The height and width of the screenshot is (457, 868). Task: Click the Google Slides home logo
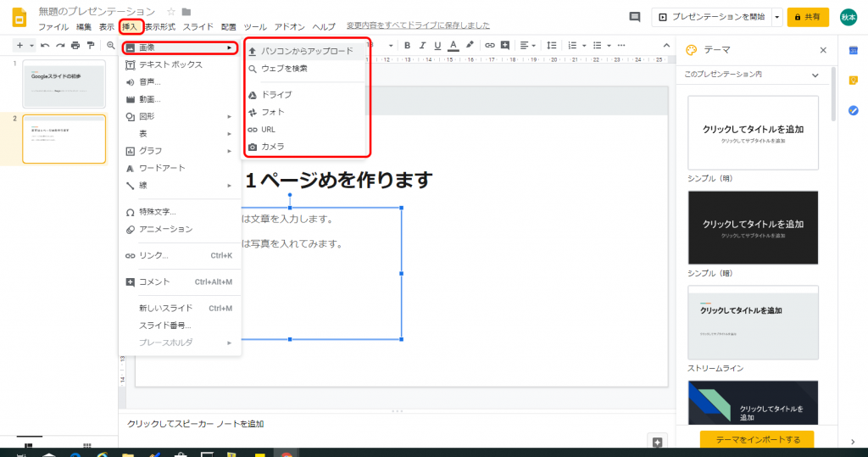(19, 17)
